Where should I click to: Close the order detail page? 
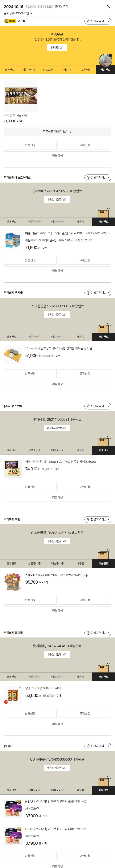109,7
